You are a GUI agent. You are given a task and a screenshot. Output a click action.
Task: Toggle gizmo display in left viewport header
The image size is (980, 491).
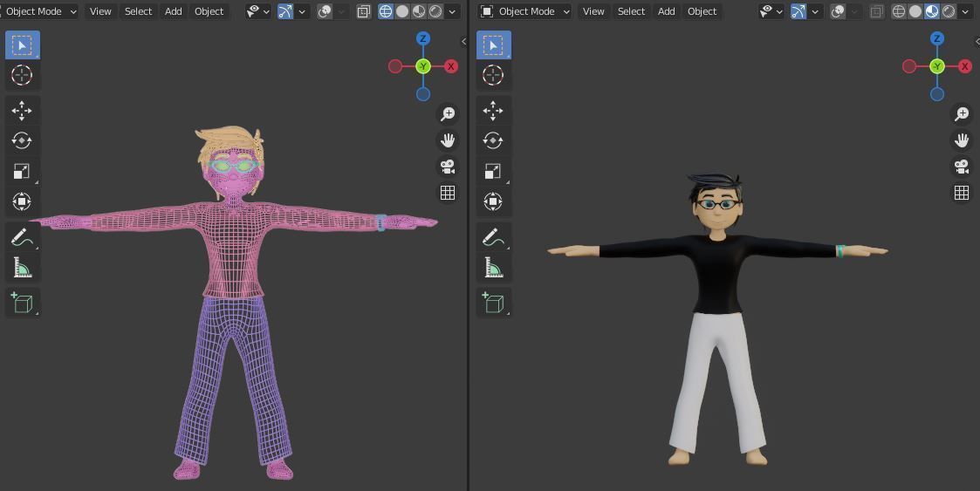pos(285,11)
